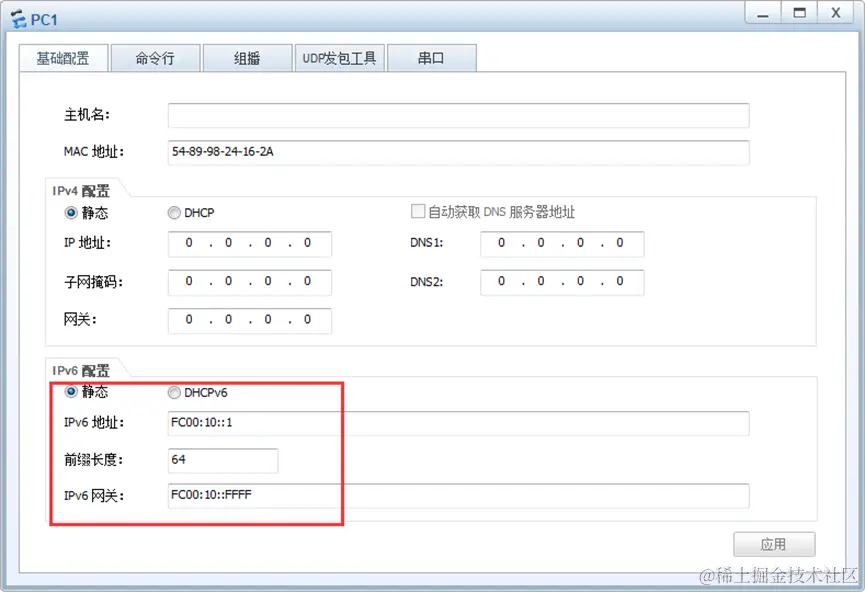Select IPv4 静态 radio button
This screenshot has height=592, width=865.
point(71,212)
